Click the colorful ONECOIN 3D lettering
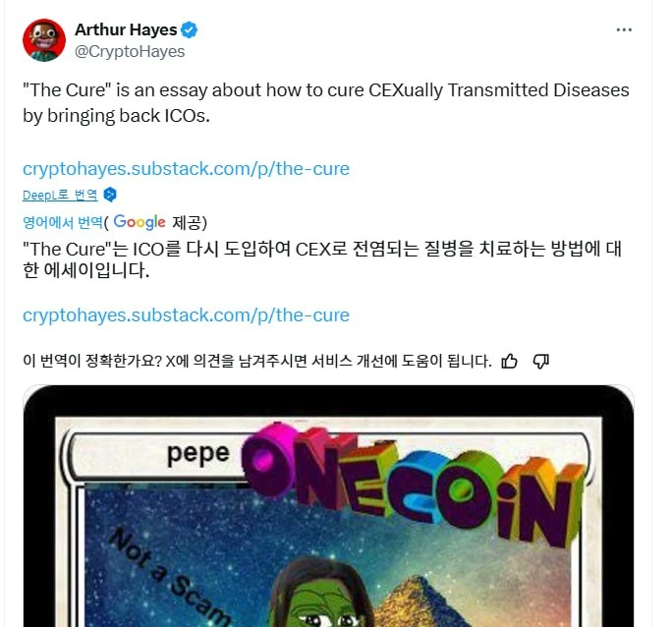 [x=413, y=484]
